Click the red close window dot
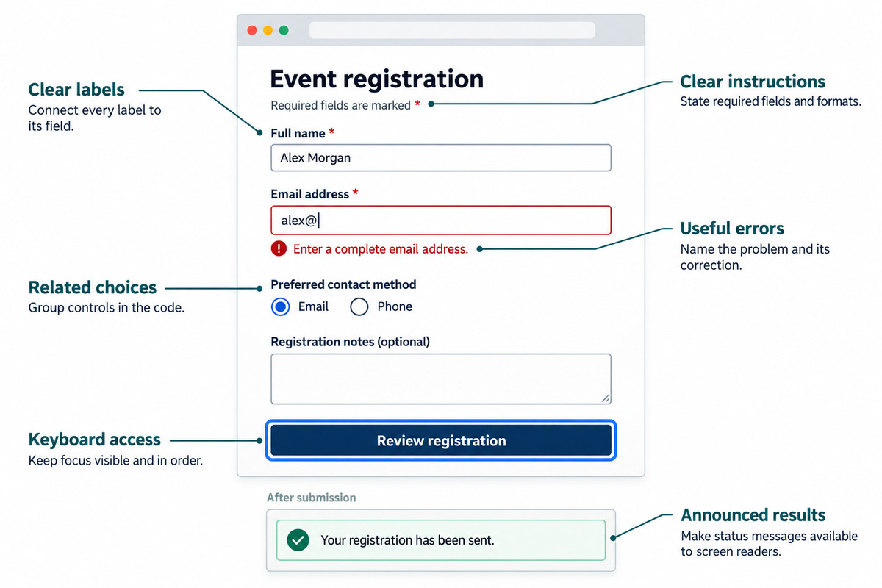 (x=251, y=30)
